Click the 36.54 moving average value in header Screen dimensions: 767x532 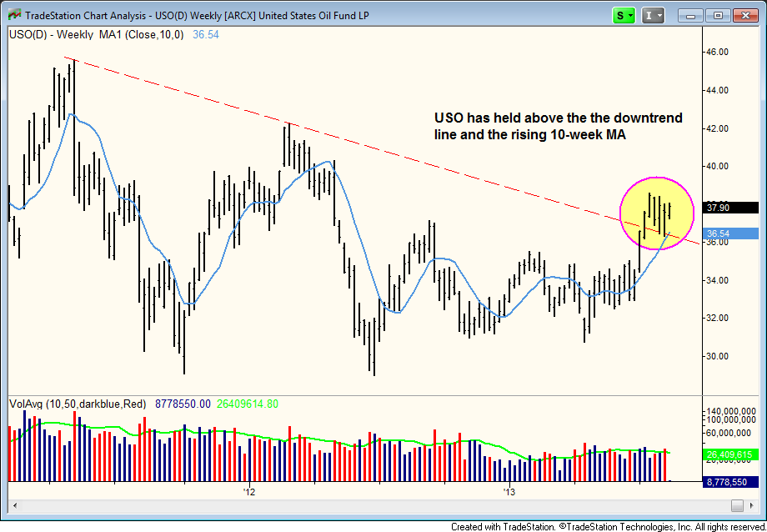pos(205,35)
